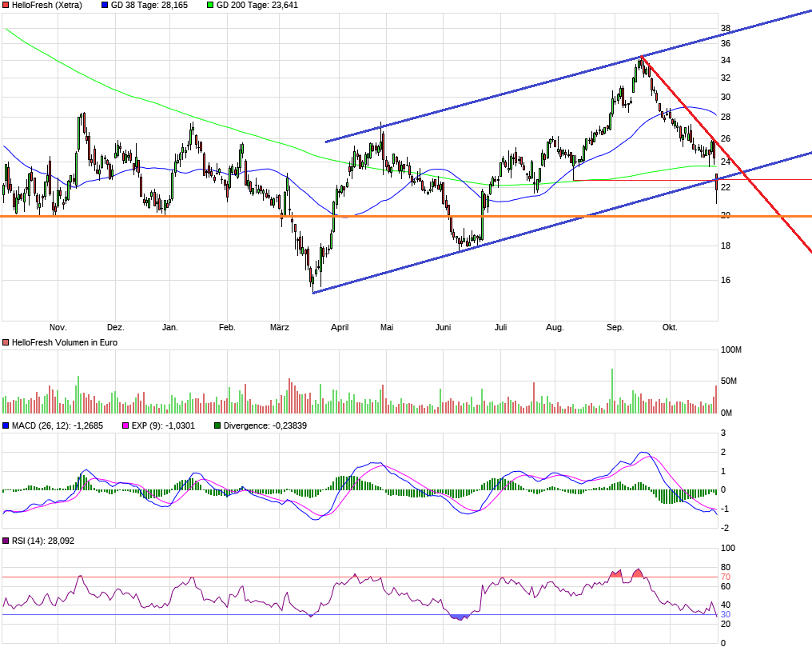This screenshot has height=651, width=812.
Task: Click the September price peak candle near 34
Action: coord(641,63)
